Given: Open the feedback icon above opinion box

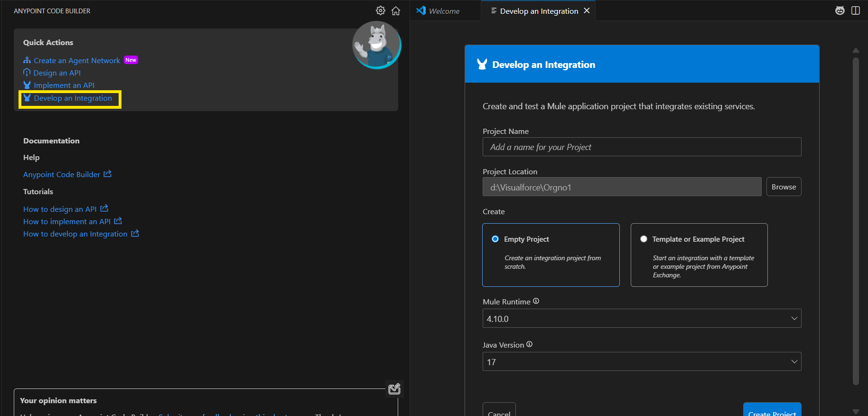Looking at the screenshot, I should pos(394,389).
